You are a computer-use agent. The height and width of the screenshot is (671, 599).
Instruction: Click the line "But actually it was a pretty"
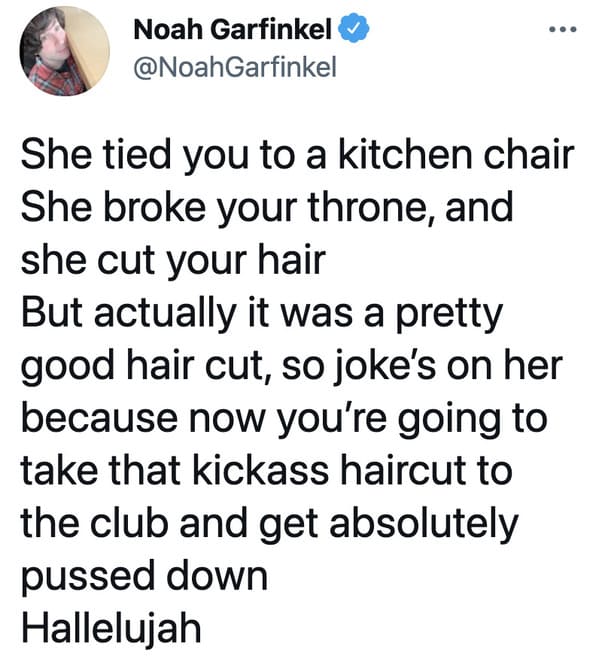262,312
